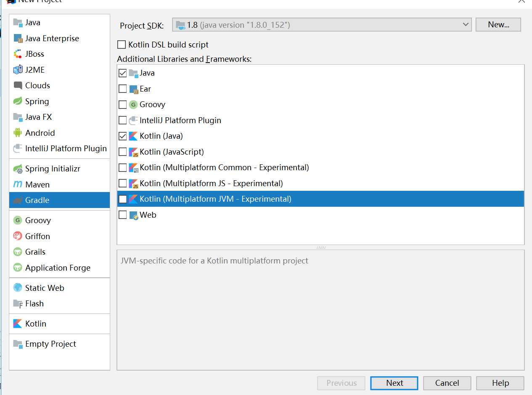Check Kotlin (Multiplatform JS - Experimental) checkbox
This screenshot has height=395, width=532.
tap(122, 183)
